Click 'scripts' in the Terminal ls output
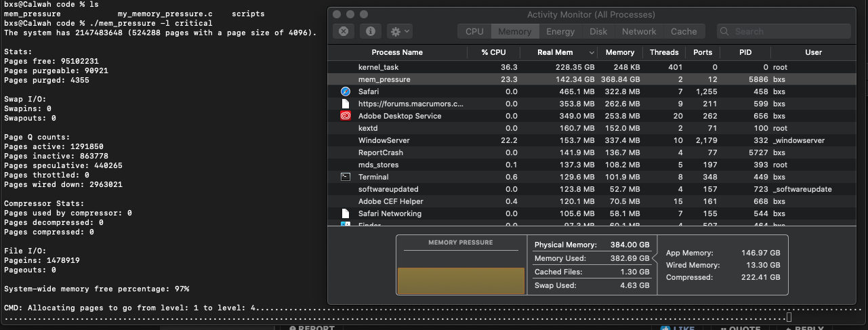The height and width of the screenshot is (330, 868). 248,14
